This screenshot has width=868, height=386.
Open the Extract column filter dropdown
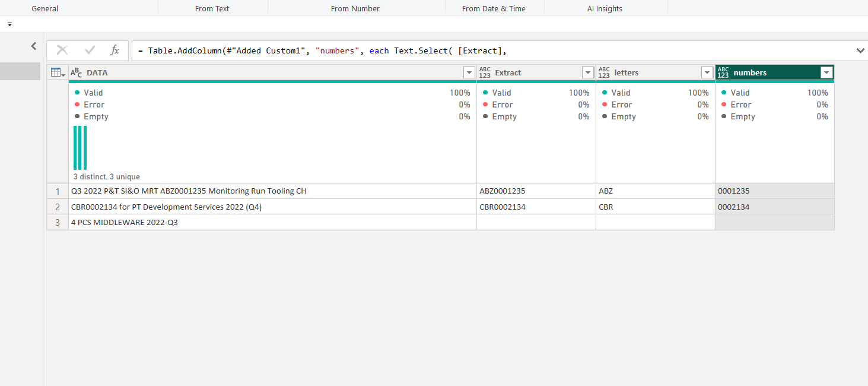[x=588, y=72]
